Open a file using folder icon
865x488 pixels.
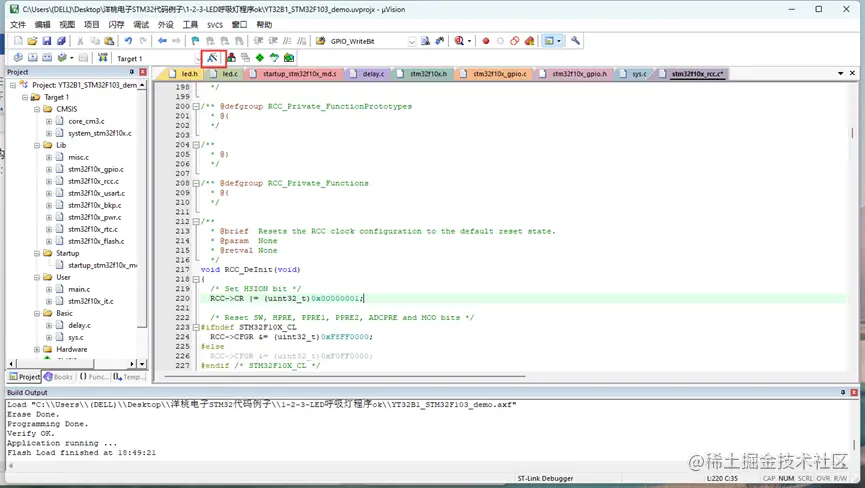click(33, 41)
